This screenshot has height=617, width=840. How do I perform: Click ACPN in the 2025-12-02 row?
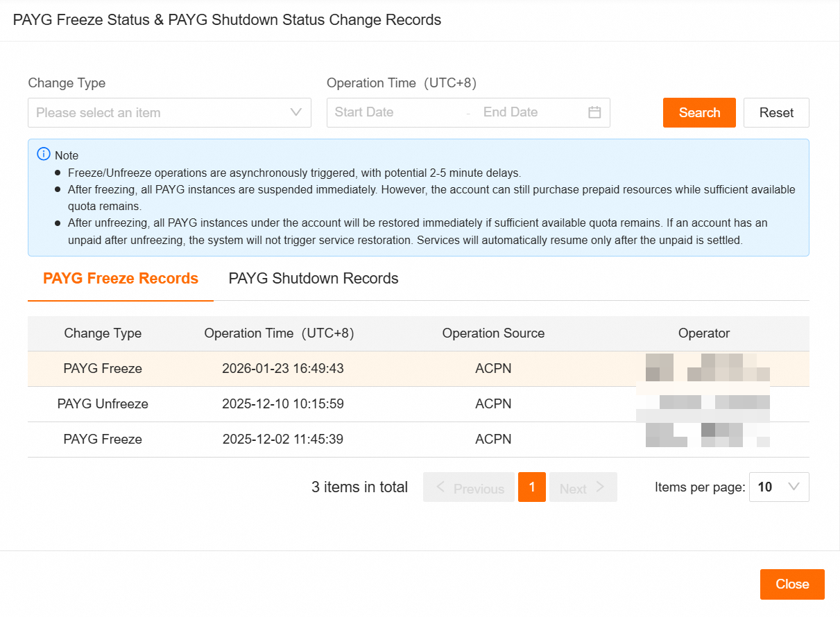493,440
